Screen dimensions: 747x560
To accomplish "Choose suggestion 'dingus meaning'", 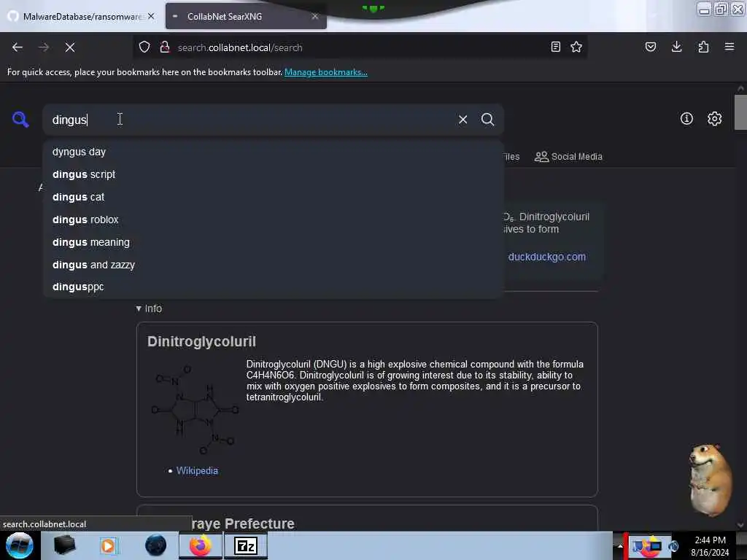I will pyautogui.click(x=274, y=242).
